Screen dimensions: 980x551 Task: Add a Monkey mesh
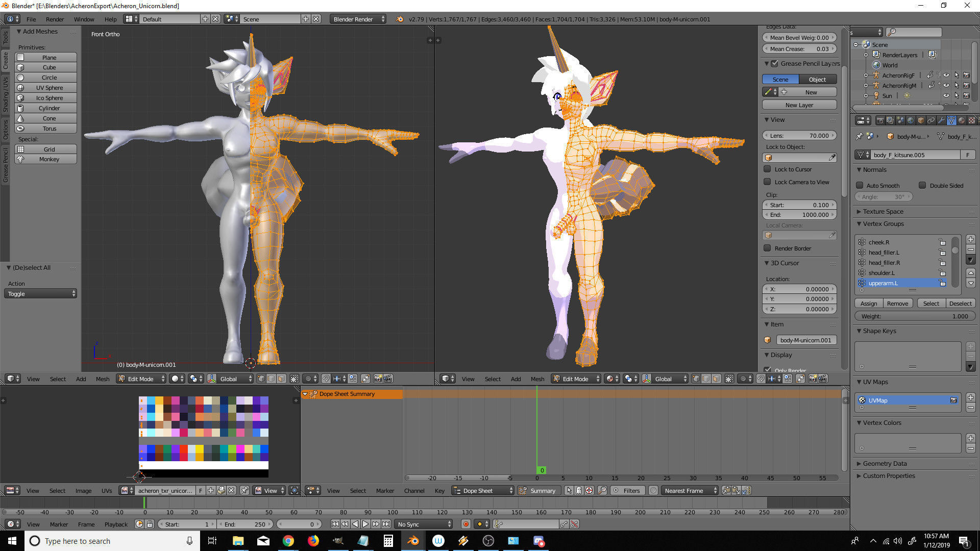click(45, 159)
